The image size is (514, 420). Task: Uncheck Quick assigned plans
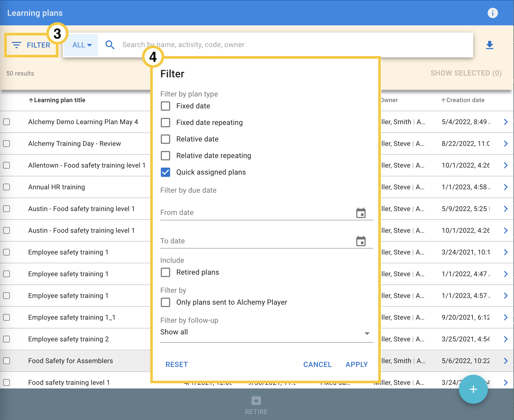coord(165,172)
